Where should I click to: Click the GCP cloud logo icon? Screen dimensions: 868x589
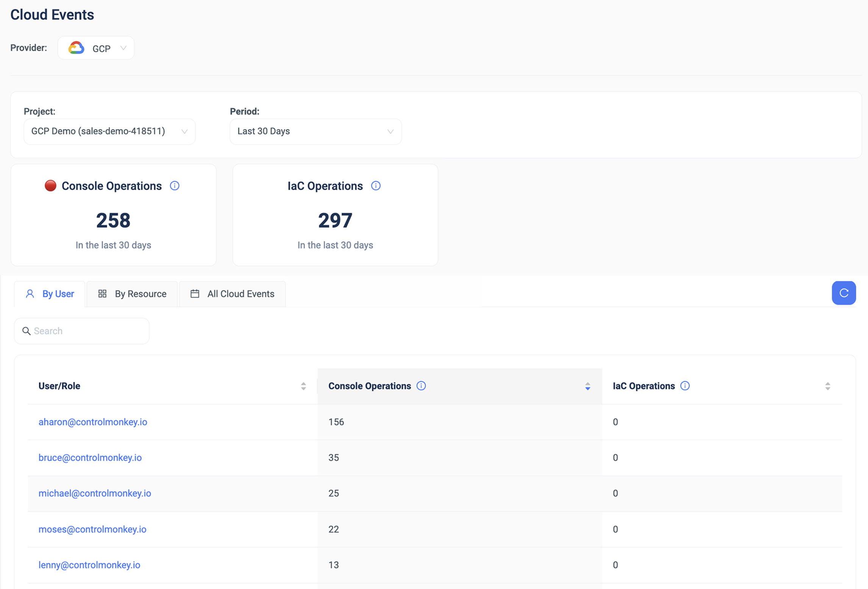(76, 48)
